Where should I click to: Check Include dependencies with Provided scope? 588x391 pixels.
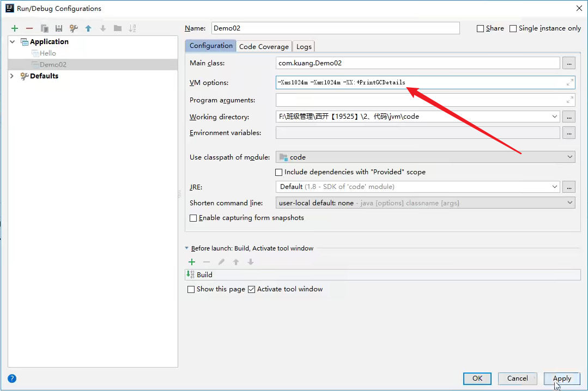278,172
